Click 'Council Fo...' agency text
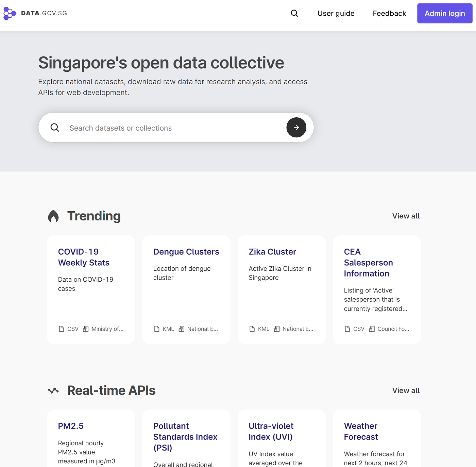Image resolution: width=476 pixels, height=467 pixels. tap(393, 329)
